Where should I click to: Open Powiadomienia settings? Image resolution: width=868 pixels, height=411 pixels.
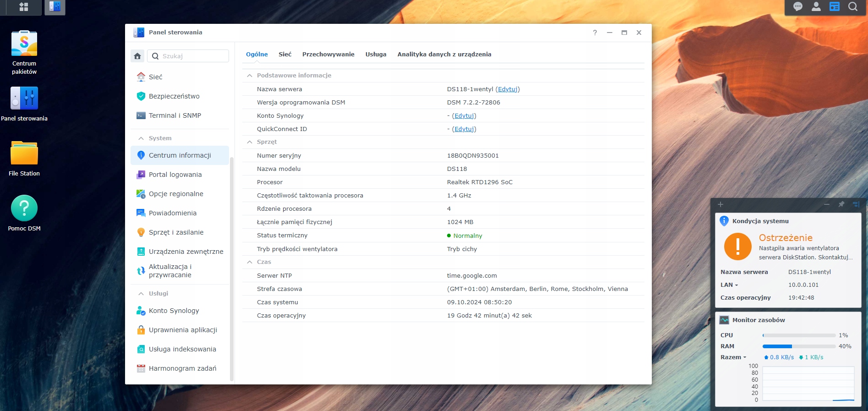180,213
